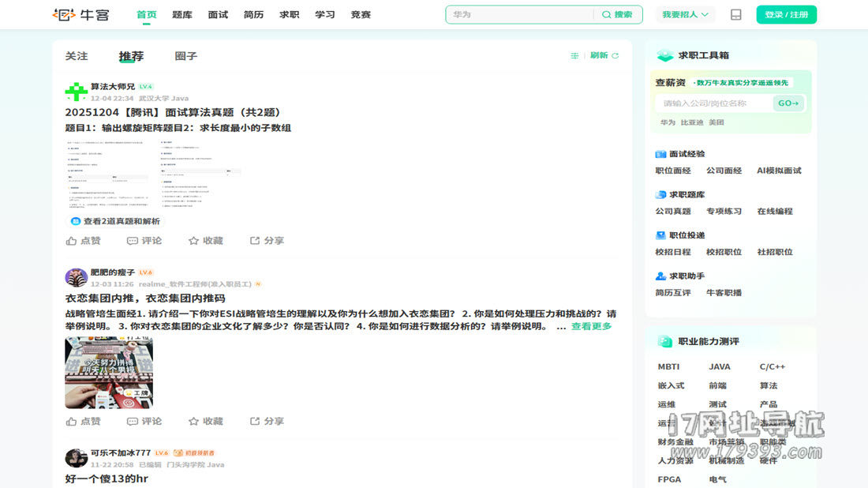Open the 题库 navigation menu
Viewport: 868px width, 488px height.
(x=181, y=14)
